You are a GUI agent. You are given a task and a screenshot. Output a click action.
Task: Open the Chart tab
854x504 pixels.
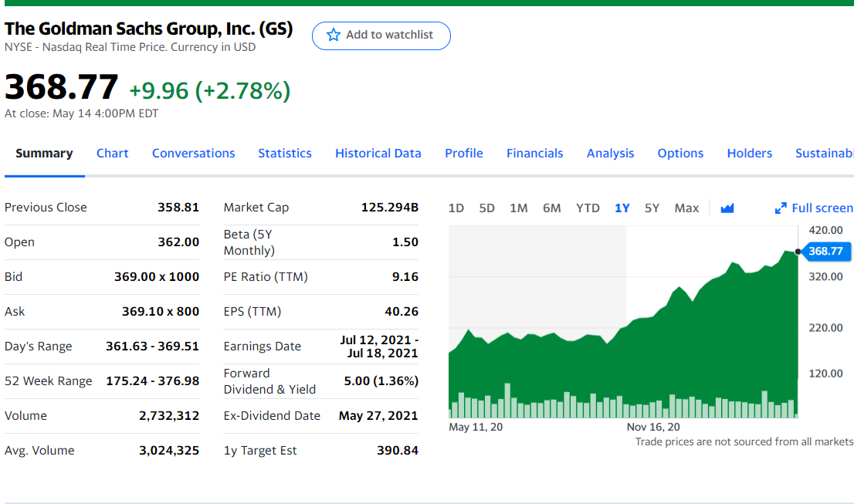112,153
